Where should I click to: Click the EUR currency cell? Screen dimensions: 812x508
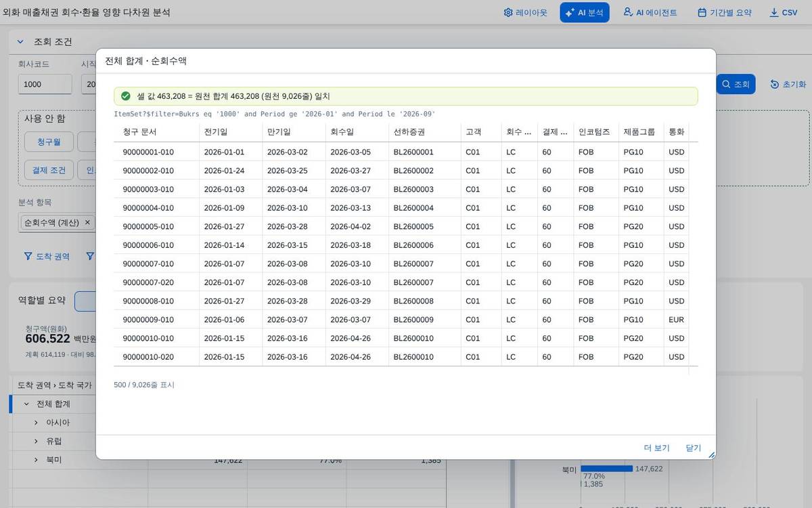pyautogui.click(x=677, y=320)
